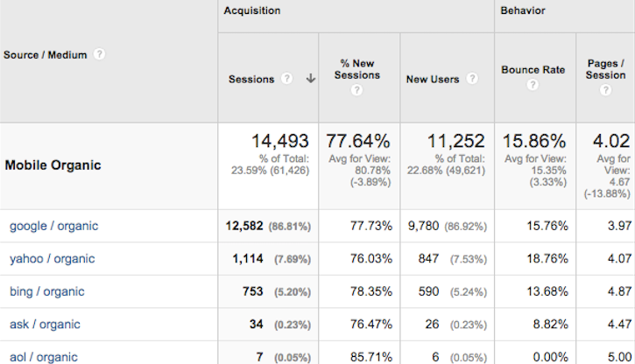Click bing pages per session 4.87
635x364 pixels.
coord(619,291)
